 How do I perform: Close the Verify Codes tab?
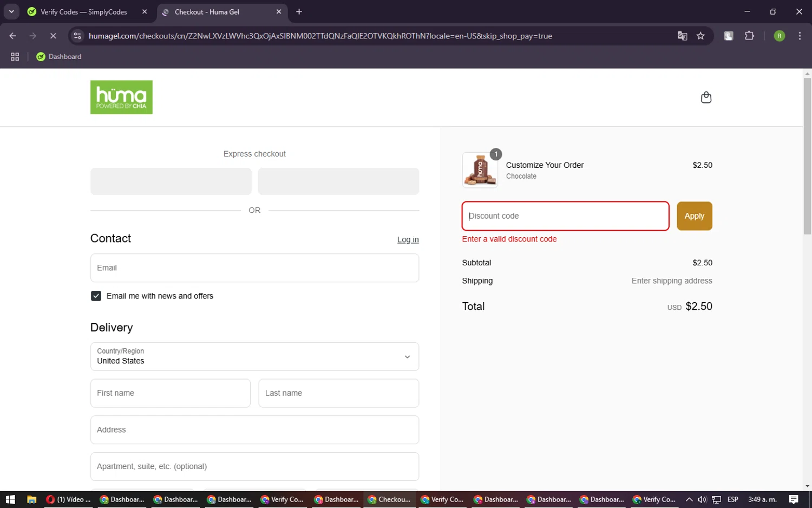click(x=145, y=12)
